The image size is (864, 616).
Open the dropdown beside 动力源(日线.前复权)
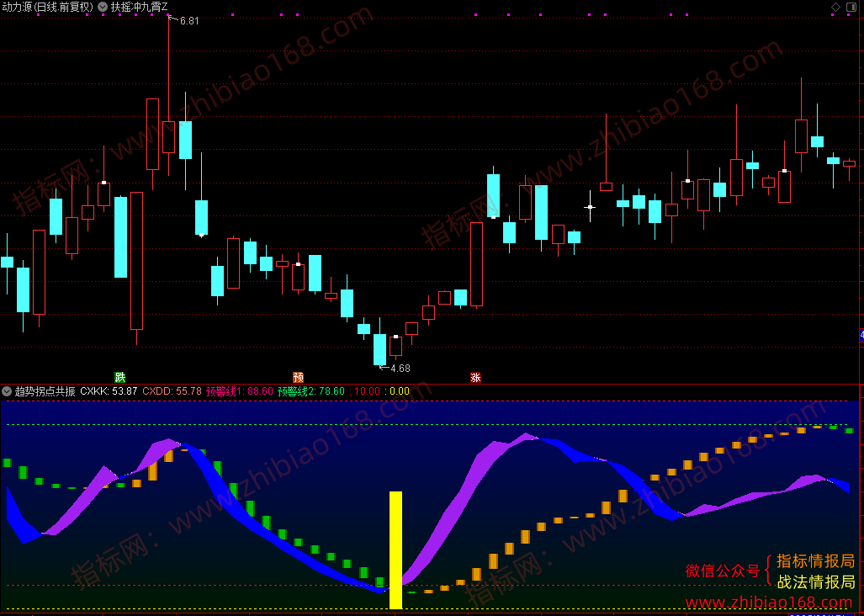tap(103, 8)
